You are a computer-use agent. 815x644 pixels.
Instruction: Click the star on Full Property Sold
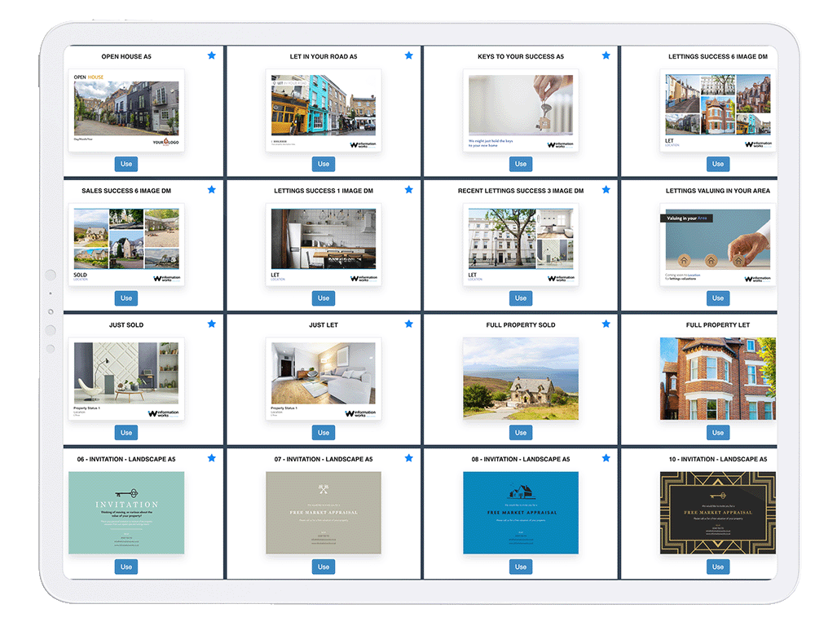point(606,324)
